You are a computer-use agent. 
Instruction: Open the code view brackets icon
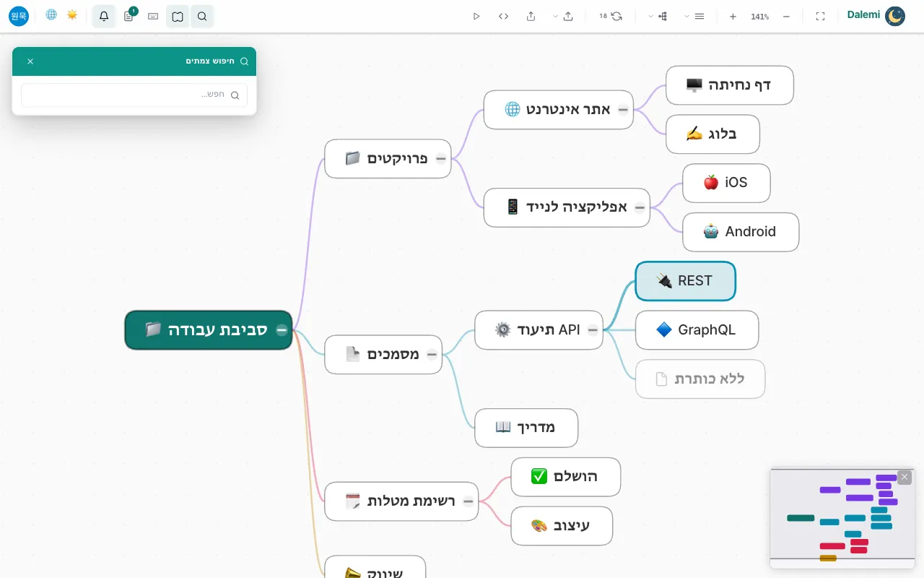[504, 16]
